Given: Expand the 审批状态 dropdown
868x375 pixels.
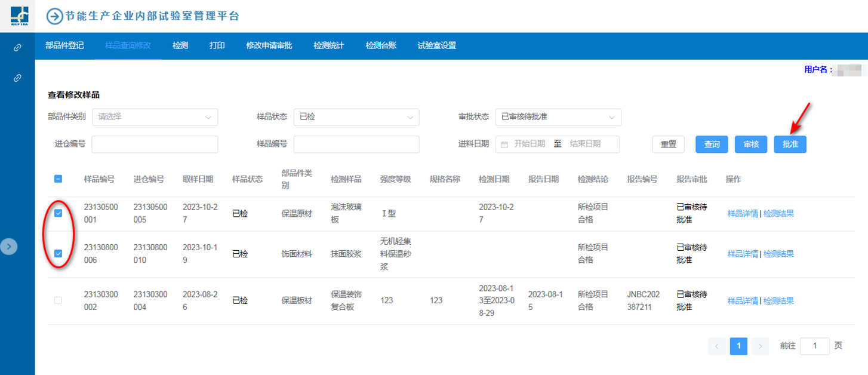Looking at the screenshot, I should coord(558,117).
